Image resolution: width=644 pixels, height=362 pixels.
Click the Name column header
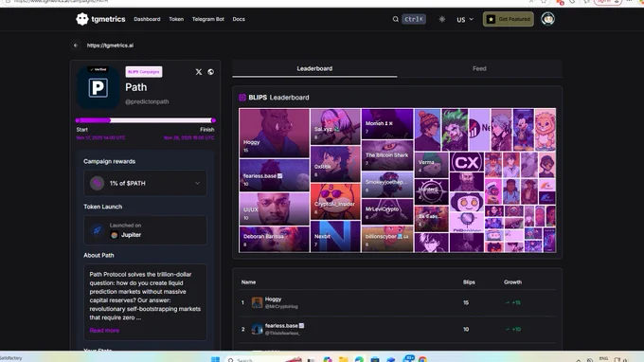coord(248,282)
